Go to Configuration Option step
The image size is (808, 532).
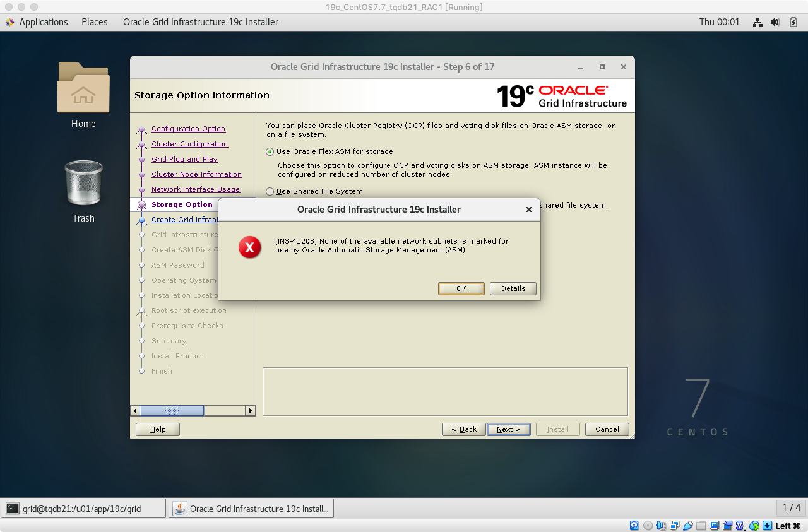(188, 129)
